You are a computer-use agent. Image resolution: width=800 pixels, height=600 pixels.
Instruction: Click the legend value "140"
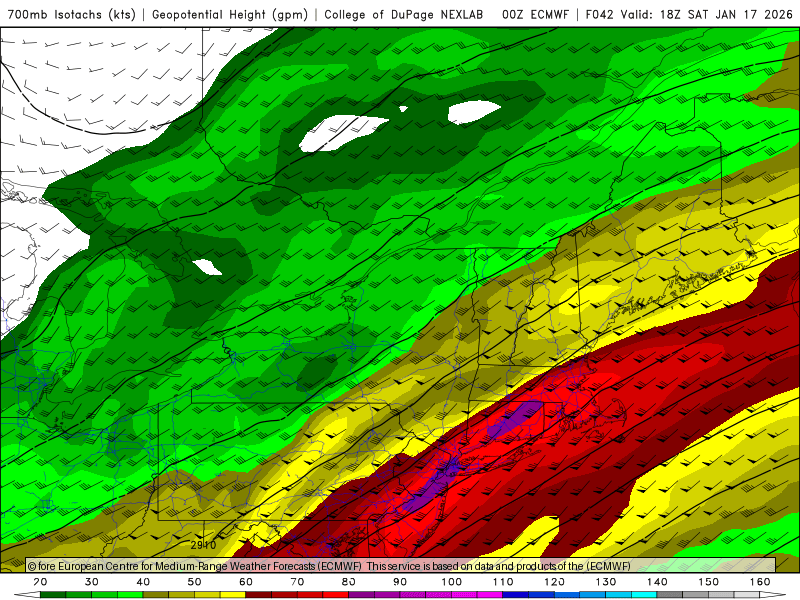point(657,582)
